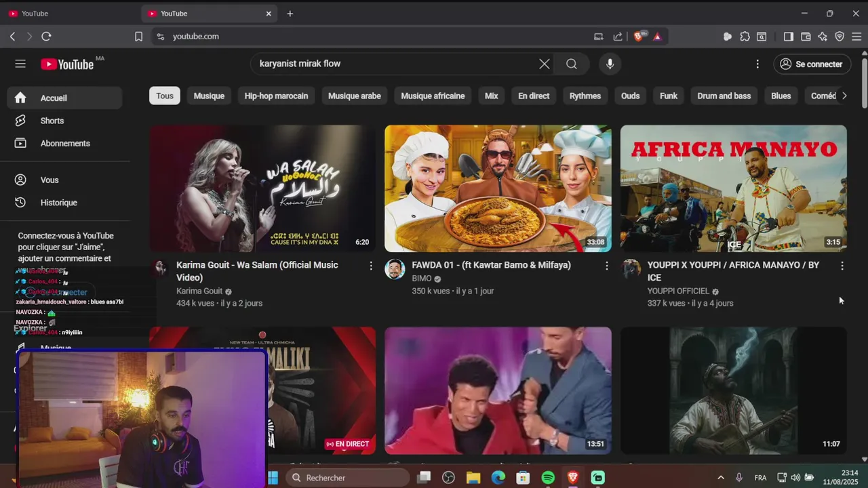Open AFRICA MANAYO video thumbnail
The height and width of the screenshot is (488, 868).
coord(733,188)
